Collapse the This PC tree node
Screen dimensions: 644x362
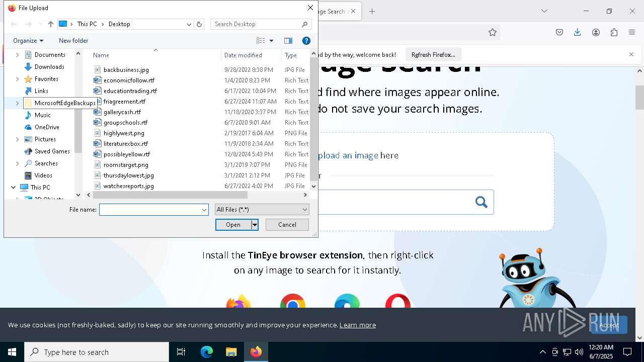pyautogui.click(x=14, y=188)
